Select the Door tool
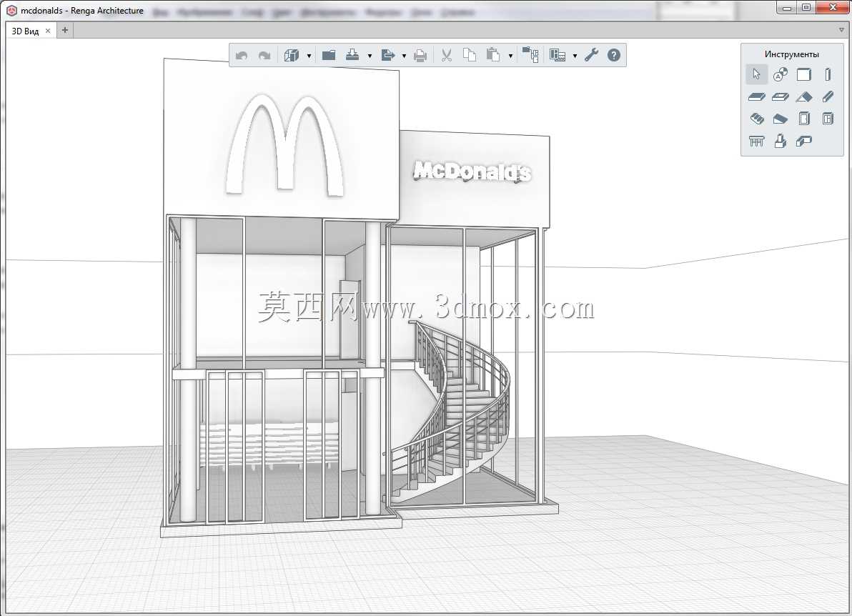The height and width of the screenshot is (616, 852). pos(804,119)
